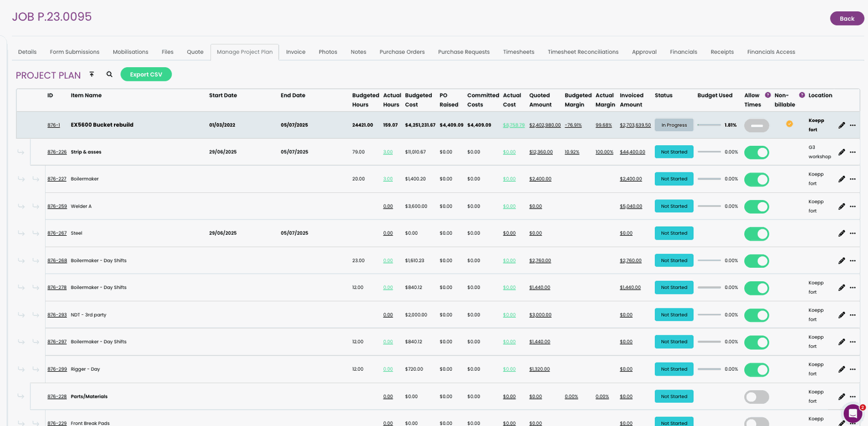This screenshot has width=868, height=426.
Task: Disable Allow Times for Steel row
Action: [x=757, y=234]
